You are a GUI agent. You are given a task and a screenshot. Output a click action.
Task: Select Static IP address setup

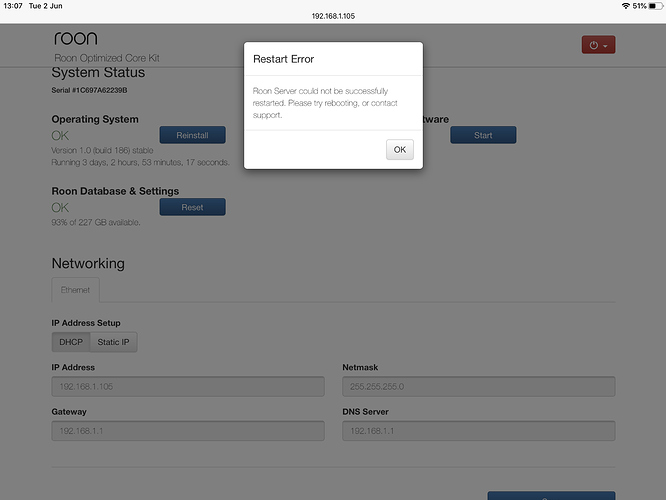point(113,342)
